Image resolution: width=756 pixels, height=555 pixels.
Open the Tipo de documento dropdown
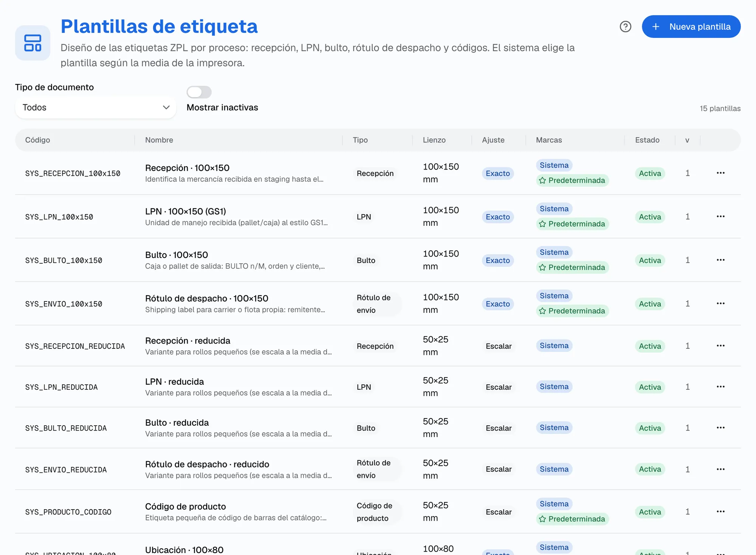pyautogui.click(x=96, y=107)
